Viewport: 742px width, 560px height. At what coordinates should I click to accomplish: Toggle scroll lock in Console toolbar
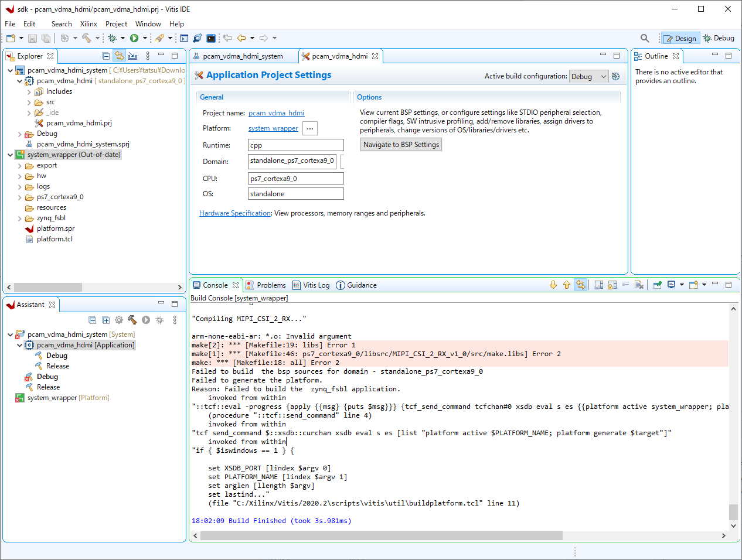[612, 285]
